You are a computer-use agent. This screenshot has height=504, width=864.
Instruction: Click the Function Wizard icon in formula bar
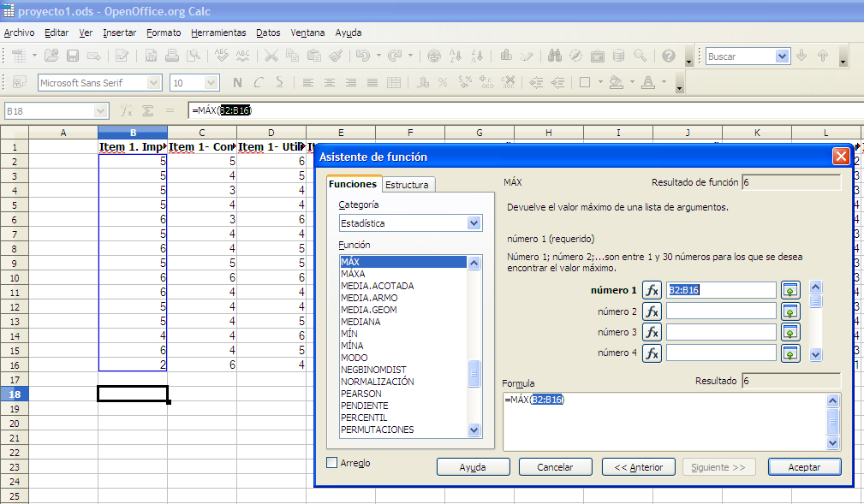126,110
